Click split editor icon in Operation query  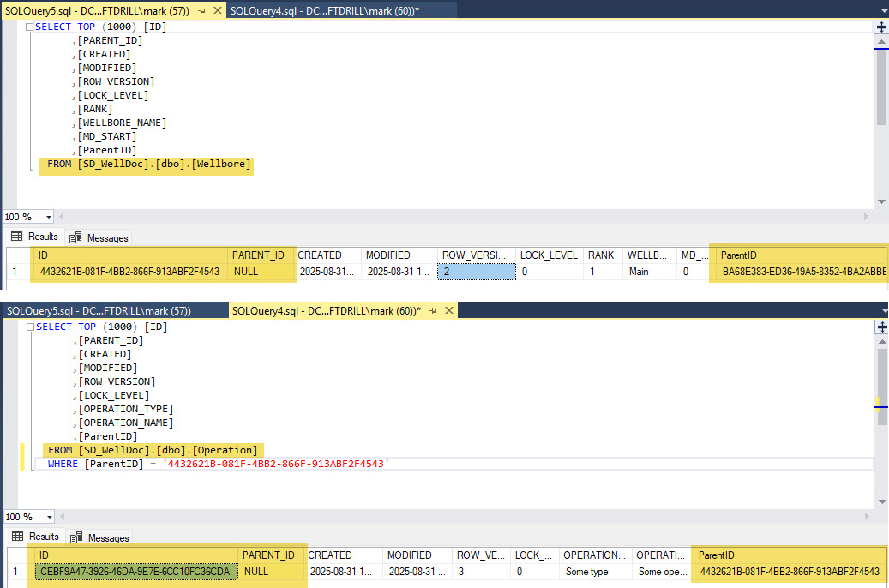tap(881, 327)
